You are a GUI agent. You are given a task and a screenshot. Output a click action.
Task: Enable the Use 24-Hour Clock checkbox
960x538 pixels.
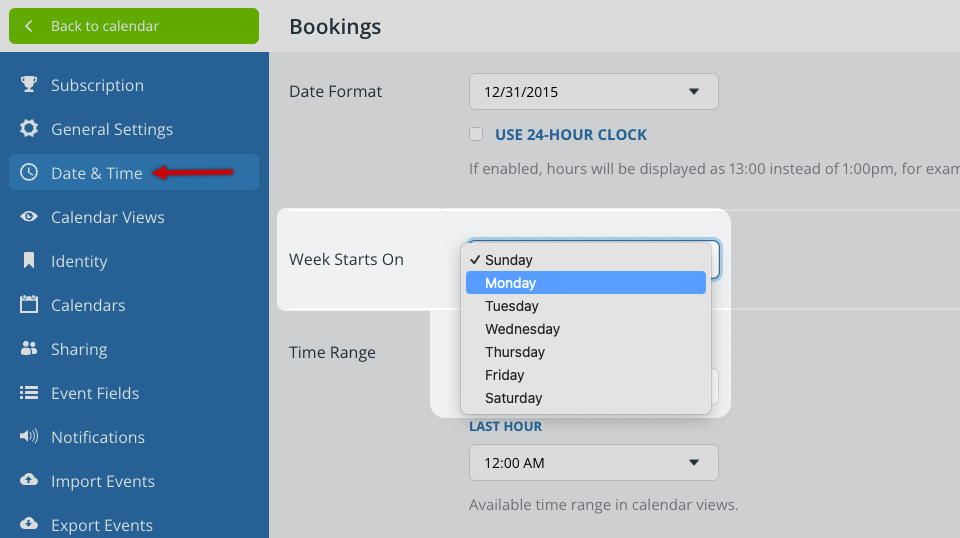tap(476, 134)
